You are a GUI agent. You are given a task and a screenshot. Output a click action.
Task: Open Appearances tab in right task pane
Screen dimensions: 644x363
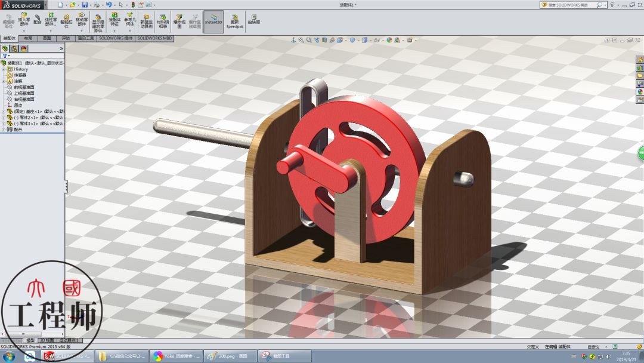[640, 92]
